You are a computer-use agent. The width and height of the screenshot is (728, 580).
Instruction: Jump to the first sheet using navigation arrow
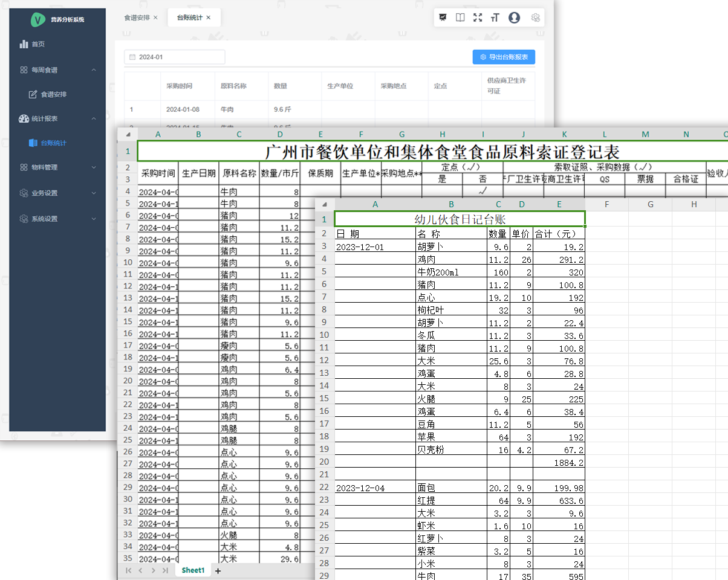[x=128, y=570]
